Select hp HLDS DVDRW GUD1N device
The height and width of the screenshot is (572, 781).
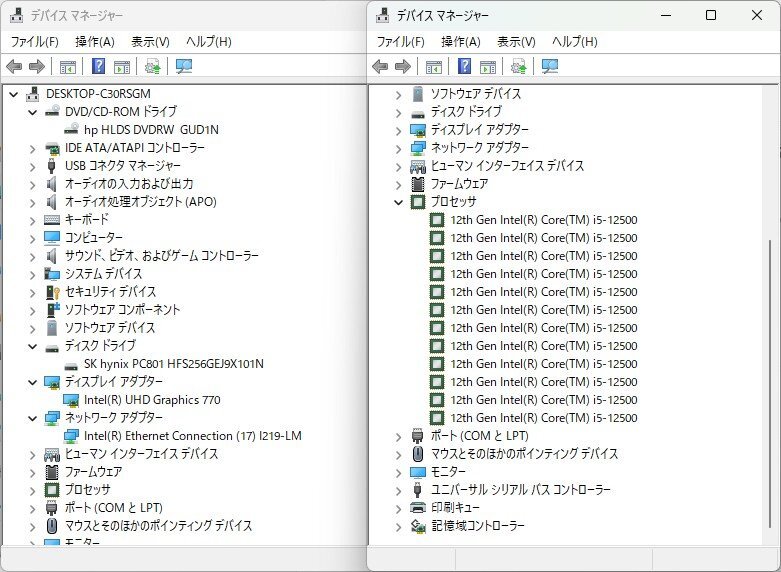tap(151, 130)
